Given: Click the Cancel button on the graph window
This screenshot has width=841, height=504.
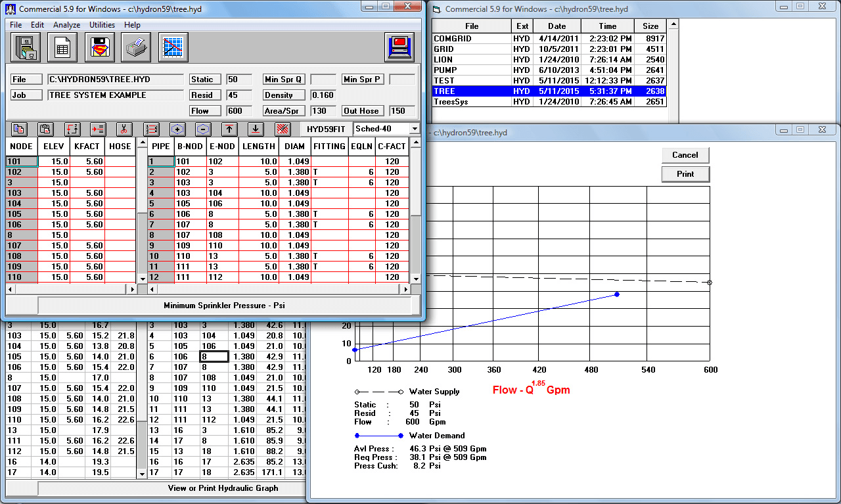Looking at the screenshot, I should tap(685, 155).
